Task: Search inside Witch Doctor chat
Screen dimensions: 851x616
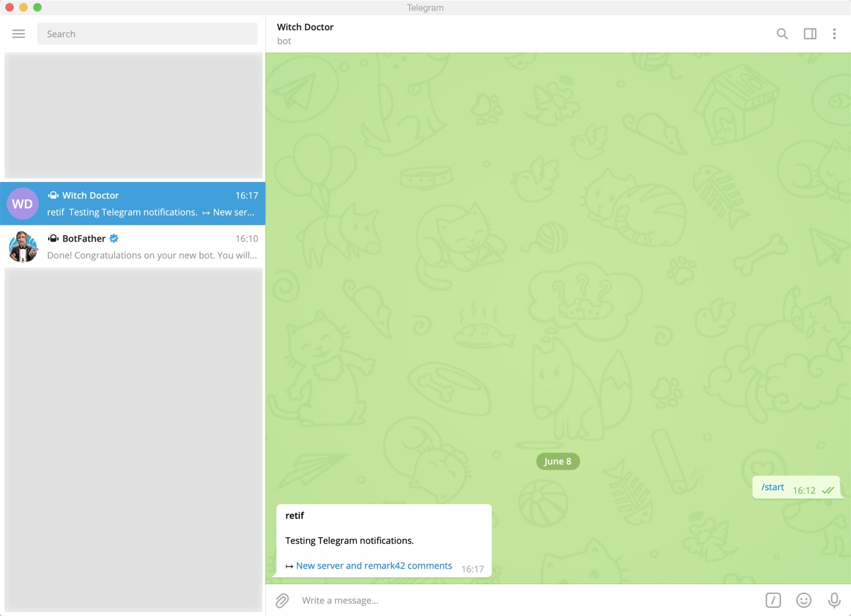Action: click(x=782, y=34)
